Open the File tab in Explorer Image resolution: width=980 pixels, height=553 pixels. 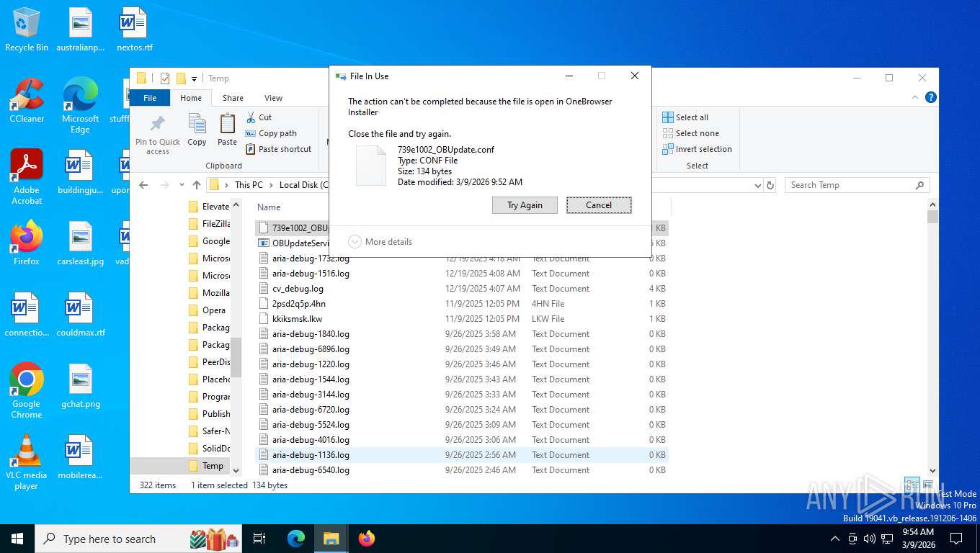[150, 98]
